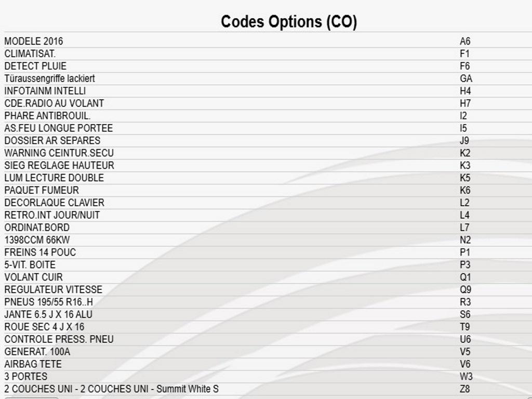Viewport: 532px width, 399px height.
Task: Select the MODELE 2016 row
Action: pos(266,42)
